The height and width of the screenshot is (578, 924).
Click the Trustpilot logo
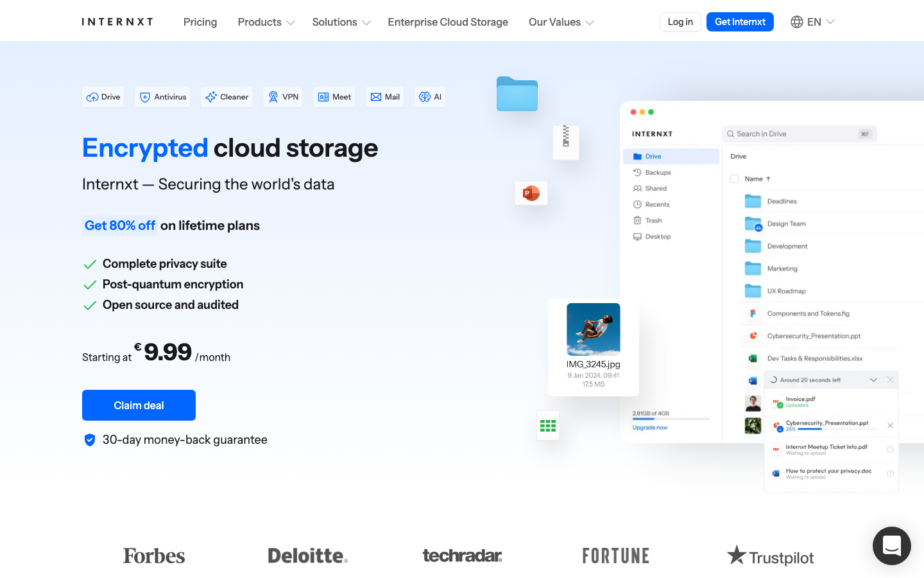pyautogui.click(x=770, y=556)
